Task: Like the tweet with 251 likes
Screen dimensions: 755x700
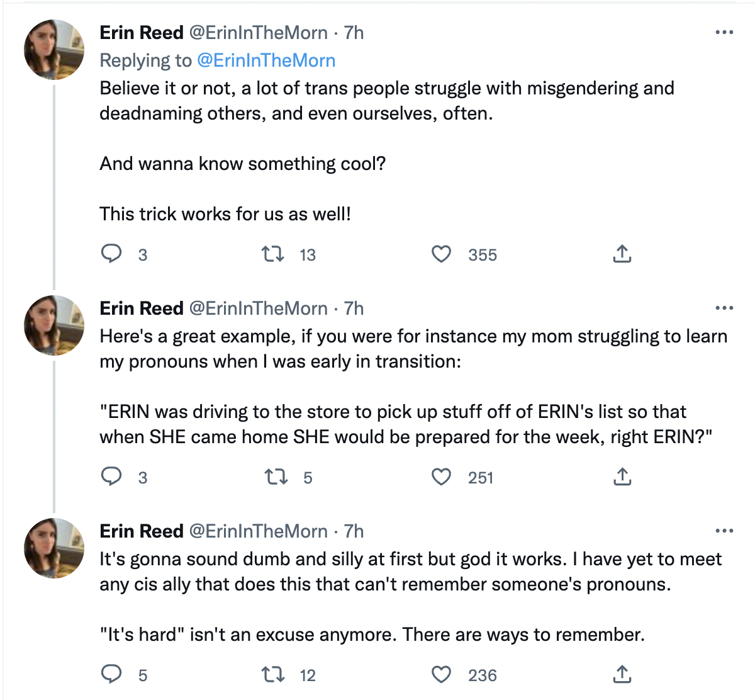Action: (441, 477)
